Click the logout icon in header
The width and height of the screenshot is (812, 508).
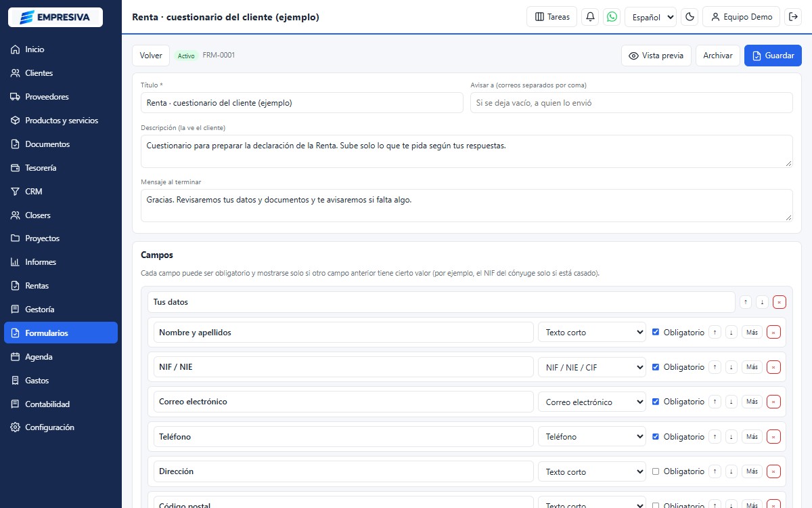coord(793,17)
